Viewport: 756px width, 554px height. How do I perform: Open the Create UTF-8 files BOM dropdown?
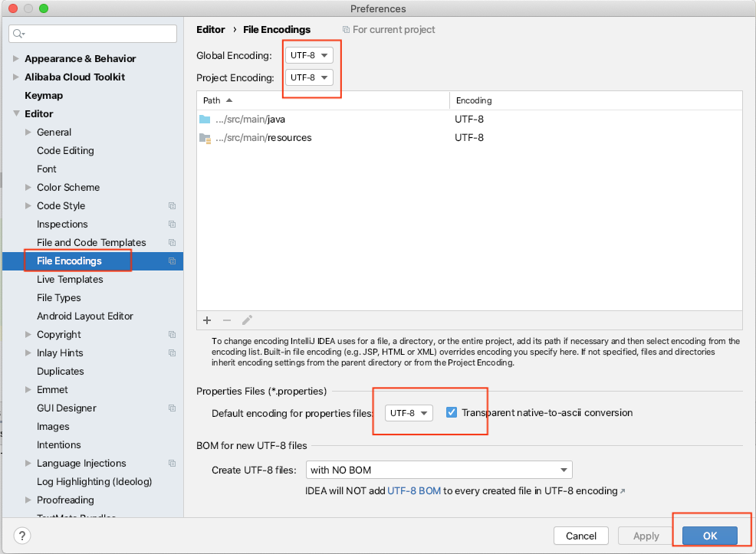439,470
